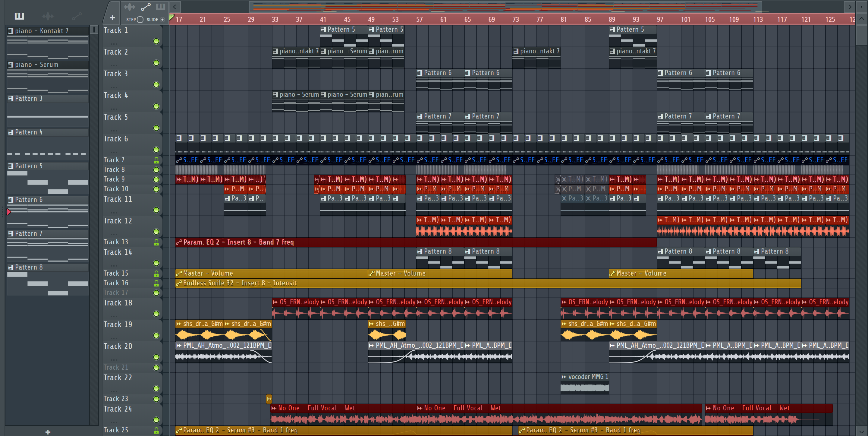Mute Track 12 with its green light
Screen dimensions: 868x436
(156, 232)
